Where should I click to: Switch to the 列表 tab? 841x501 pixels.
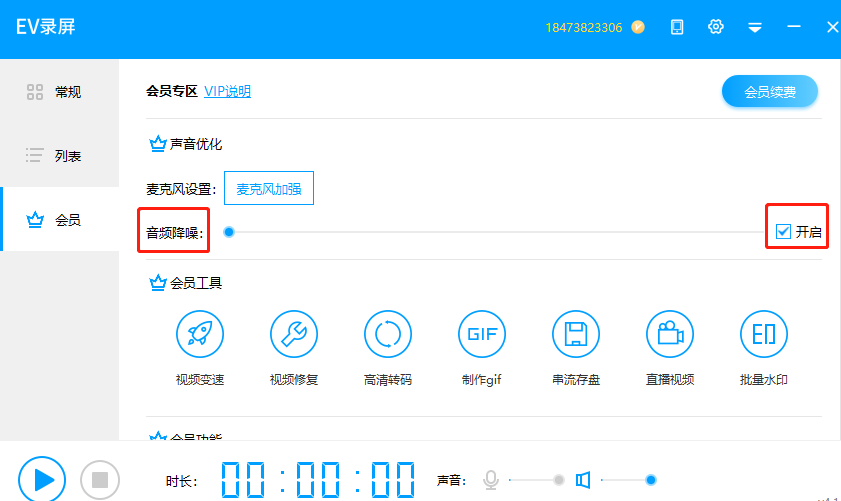point(60,156)
